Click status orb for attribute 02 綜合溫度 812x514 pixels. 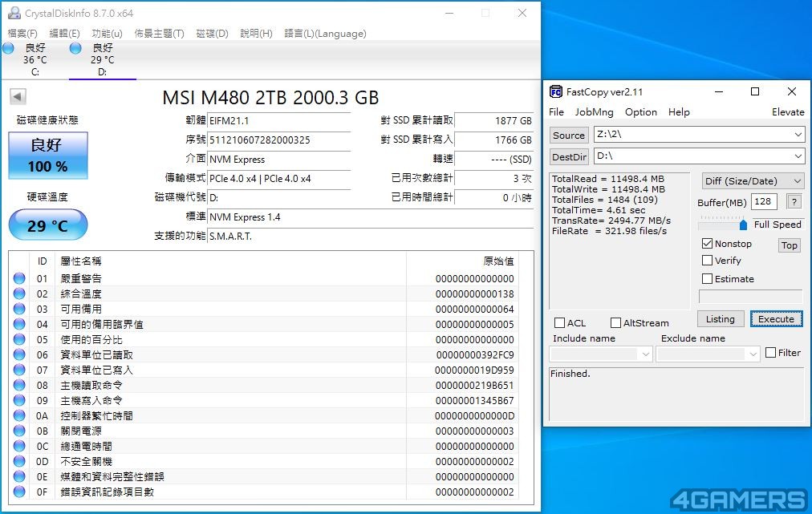[19, 293]
